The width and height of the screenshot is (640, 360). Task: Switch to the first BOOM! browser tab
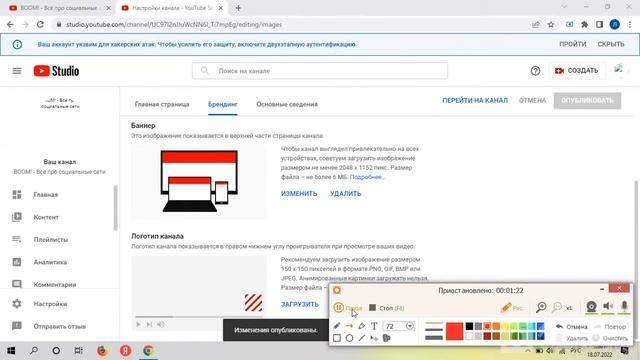coord(60,8)
